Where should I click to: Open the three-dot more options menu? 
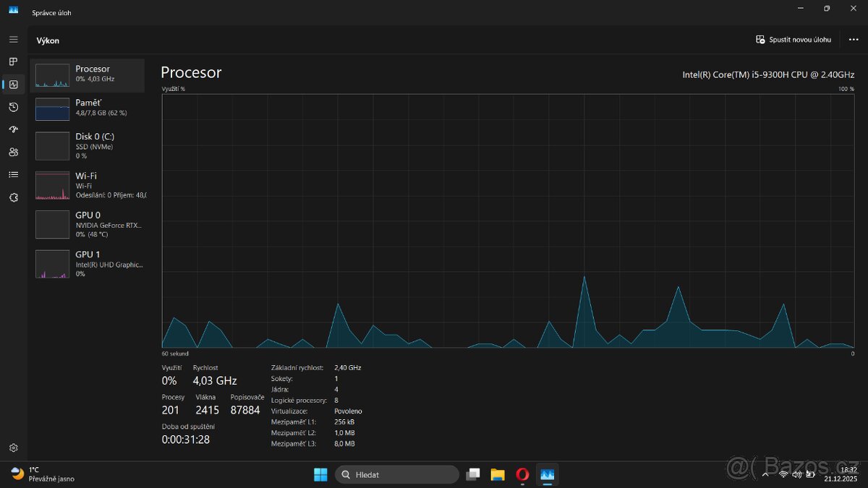(854, 40)
